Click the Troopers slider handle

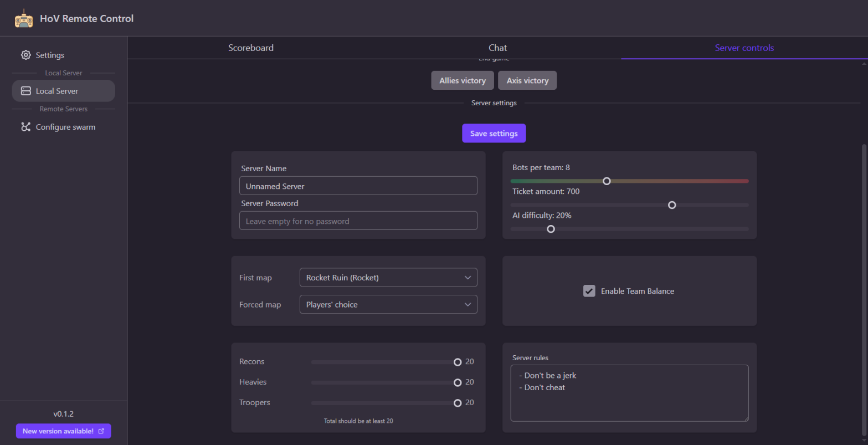click(458, 403)
